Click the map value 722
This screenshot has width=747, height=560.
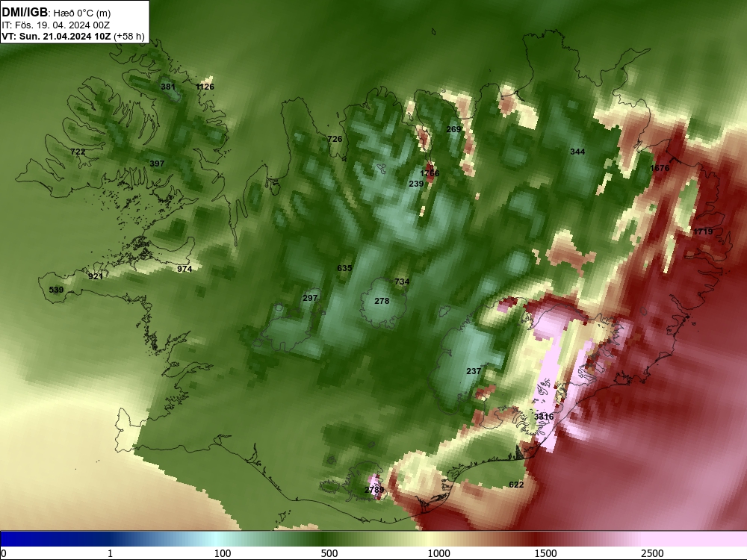pos(78,152)
